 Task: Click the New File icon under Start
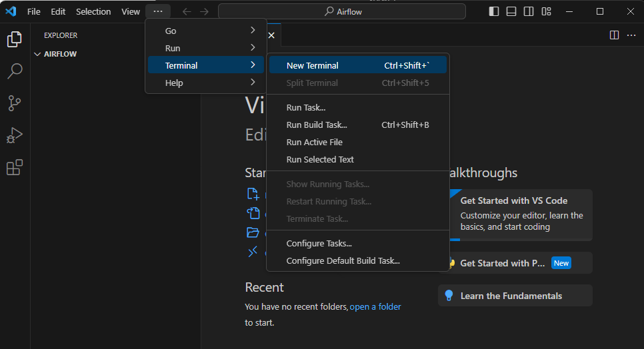coord(253,194)
